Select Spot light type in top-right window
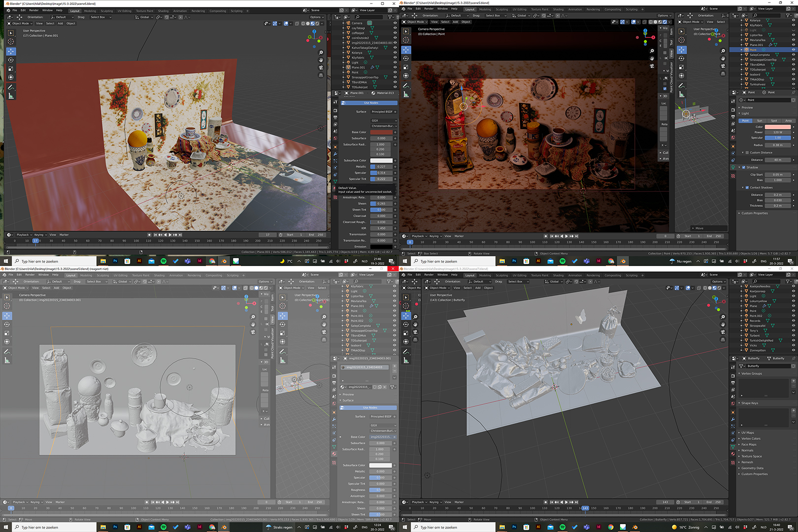 click(x=774, y=121)
